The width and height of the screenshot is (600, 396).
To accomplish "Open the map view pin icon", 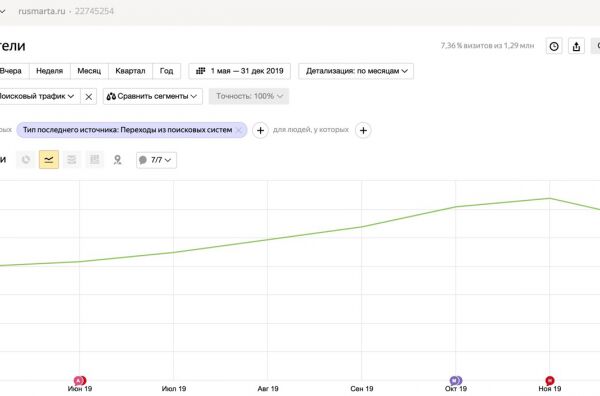I will (x=117, y=160).
